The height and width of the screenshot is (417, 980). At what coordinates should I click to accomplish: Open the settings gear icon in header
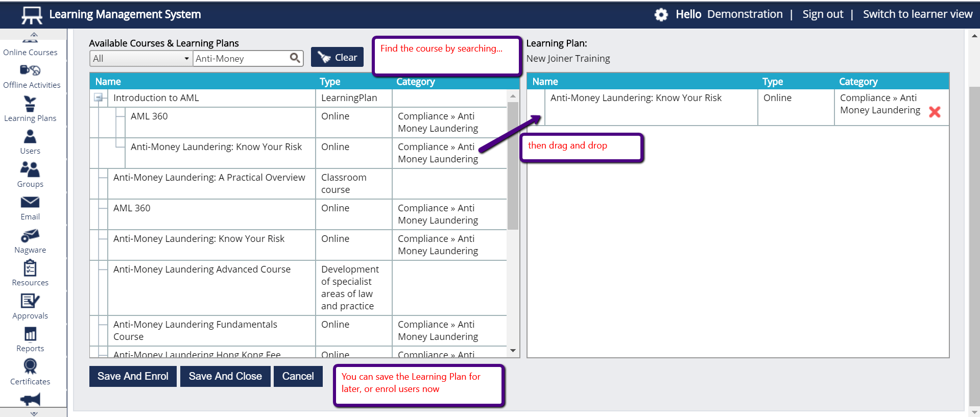pyautogui.click(x=661, y=15)
